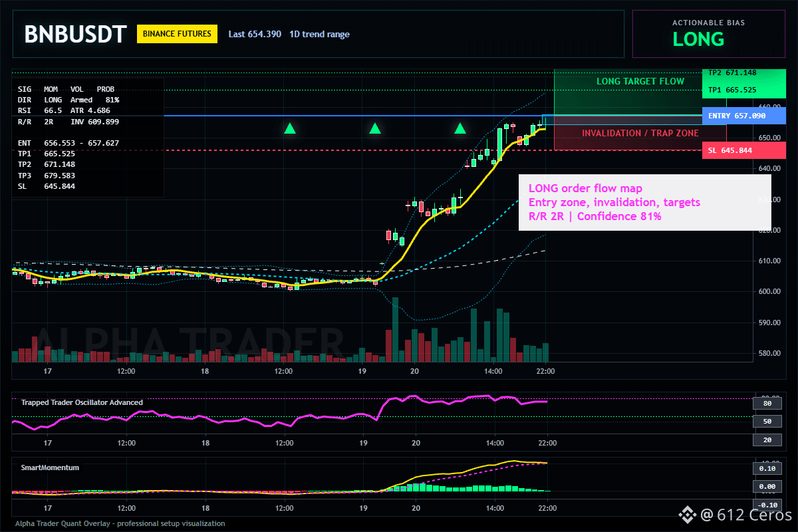This screenshot has height=532, width=798.
Task: Click the 18 date label on oscillator time axis
Action: [x=205, y=442]
